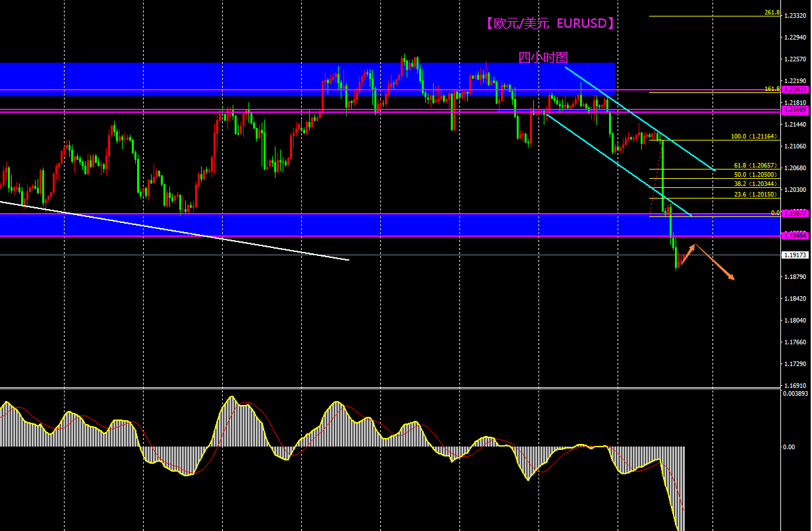812x531 pixels.
Task: Select the 四小时图 timeframe label
Action: pos(543,58)
